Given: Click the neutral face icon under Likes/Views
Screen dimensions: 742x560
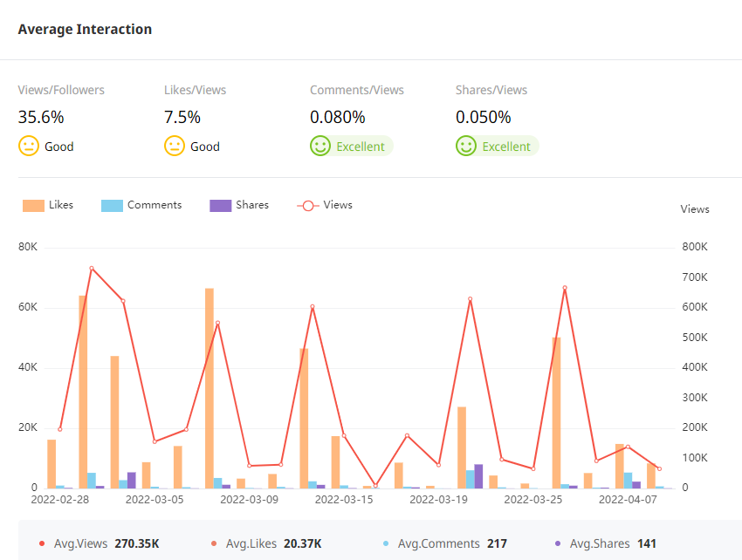Looking at the screenshot, I should 175,147.
